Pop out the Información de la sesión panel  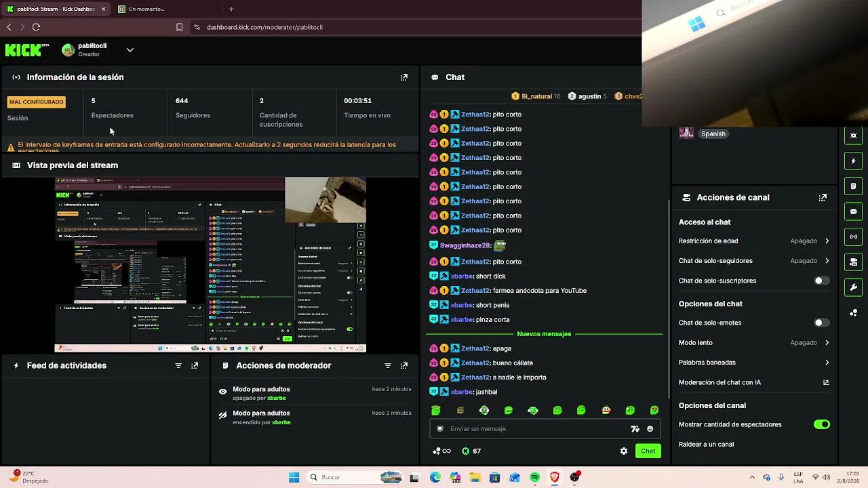coord(404,77)
